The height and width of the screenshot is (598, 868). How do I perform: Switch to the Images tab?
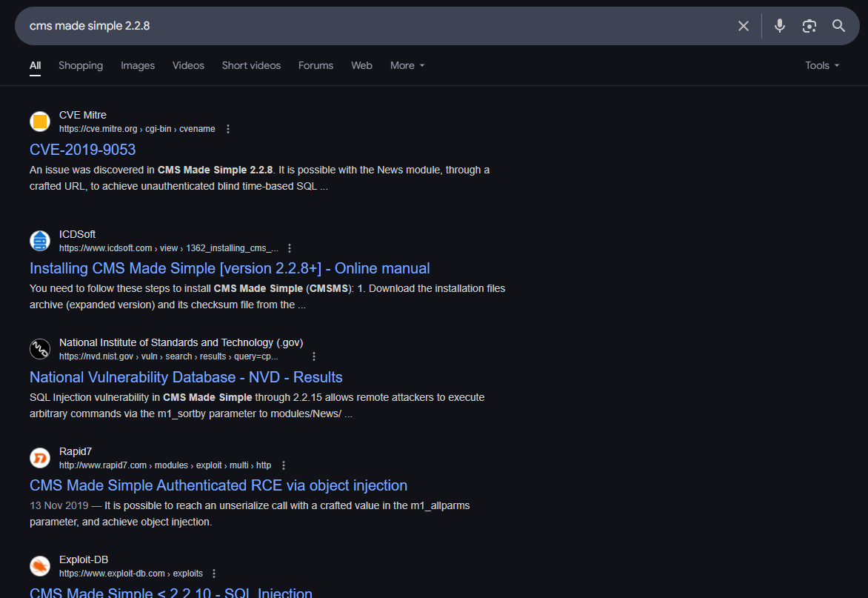click(138, 65)
